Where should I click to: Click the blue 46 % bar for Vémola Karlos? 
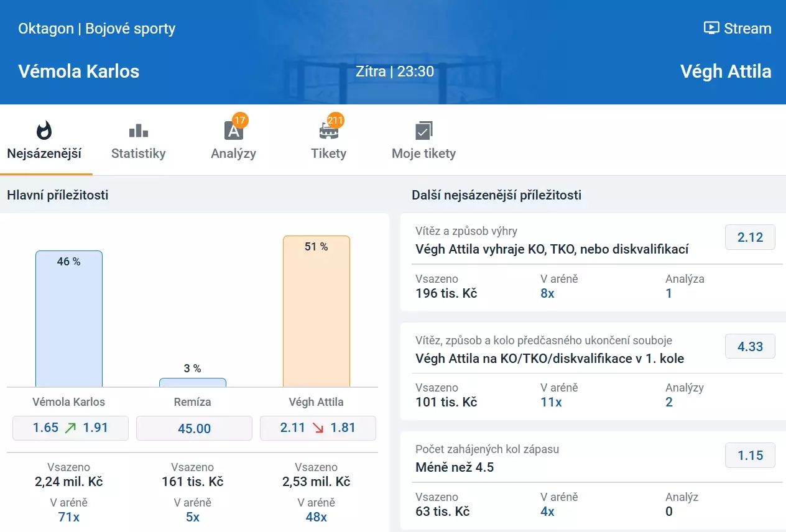point(69,318)
